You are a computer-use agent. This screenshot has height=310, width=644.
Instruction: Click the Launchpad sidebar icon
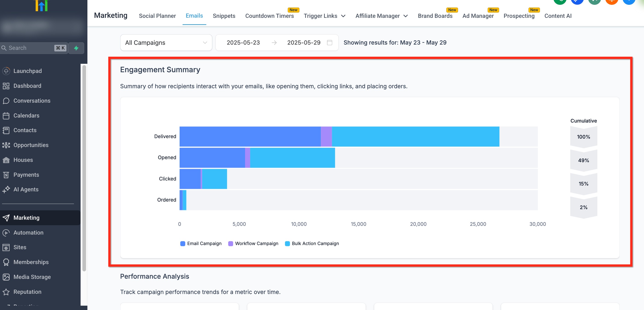point(6,71)
